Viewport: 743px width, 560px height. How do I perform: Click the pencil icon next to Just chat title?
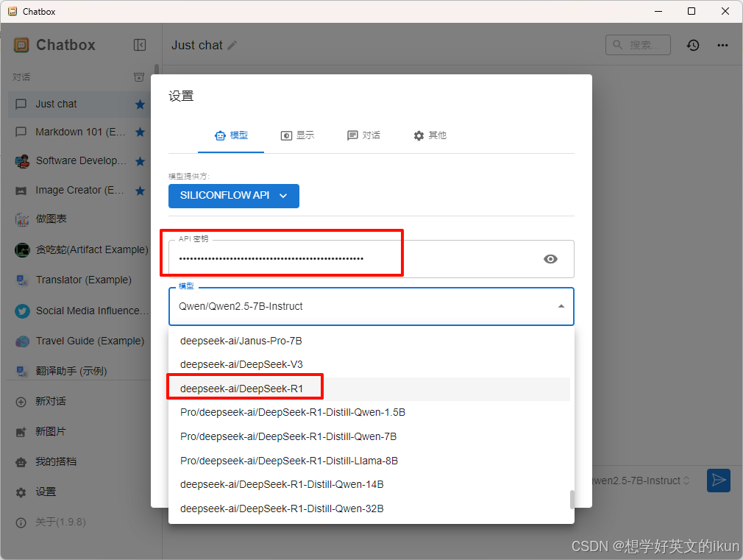click(x=232, y=46)
